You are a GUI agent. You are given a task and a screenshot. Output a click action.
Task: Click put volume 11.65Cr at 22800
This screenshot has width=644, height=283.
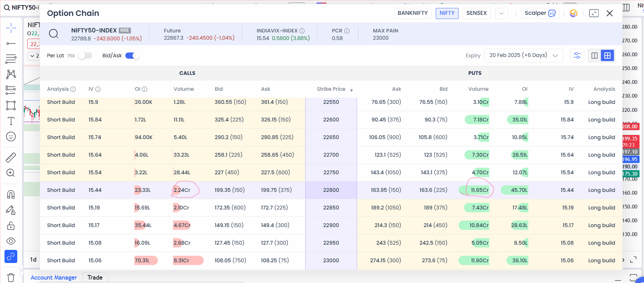pos(480,190)
